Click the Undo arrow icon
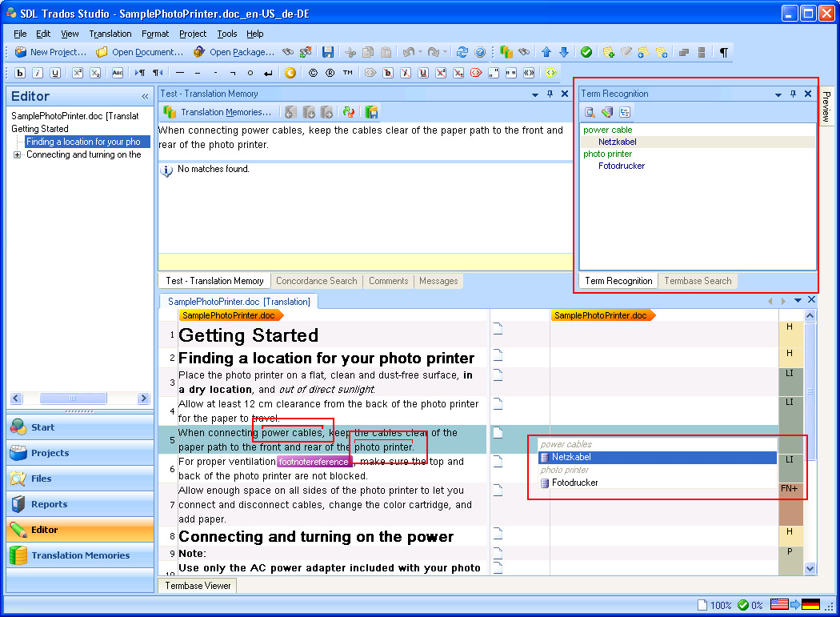 (x=408, y=52)
